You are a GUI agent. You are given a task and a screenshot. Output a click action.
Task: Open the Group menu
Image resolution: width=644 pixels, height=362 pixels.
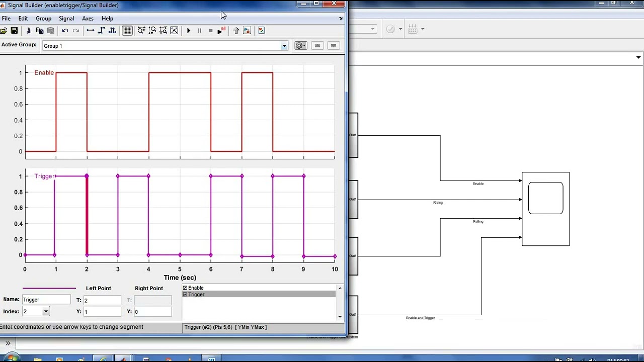point(43,19)
